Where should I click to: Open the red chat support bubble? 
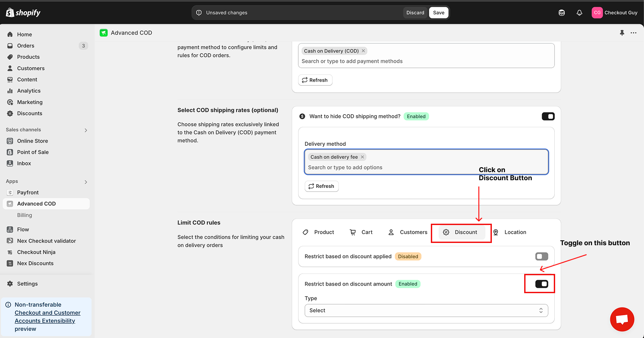click(x=622, y=320)
